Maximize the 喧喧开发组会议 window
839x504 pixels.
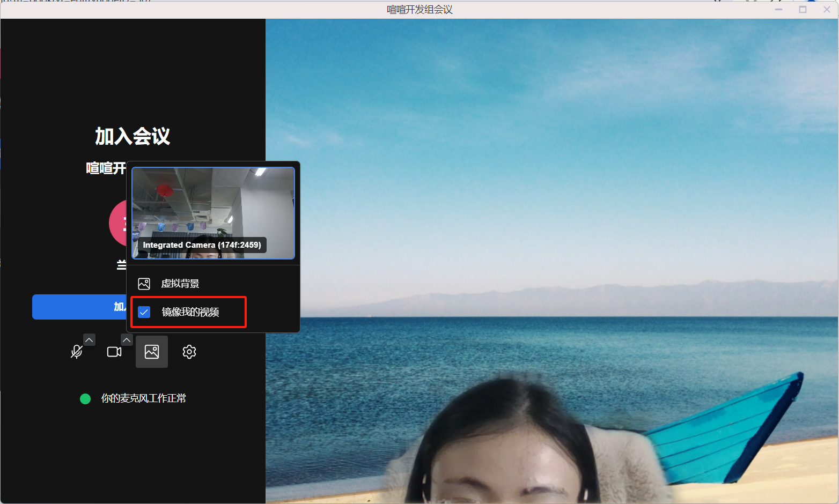(x=803, y=10)
